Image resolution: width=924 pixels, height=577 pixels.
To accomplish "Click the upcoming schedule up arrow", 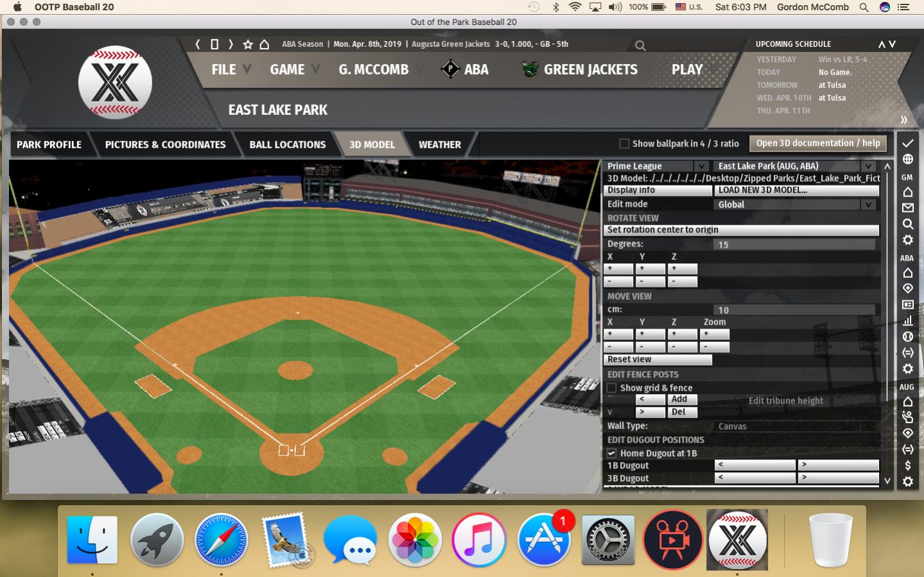I will pyautogui.click(x=882, y=44).
